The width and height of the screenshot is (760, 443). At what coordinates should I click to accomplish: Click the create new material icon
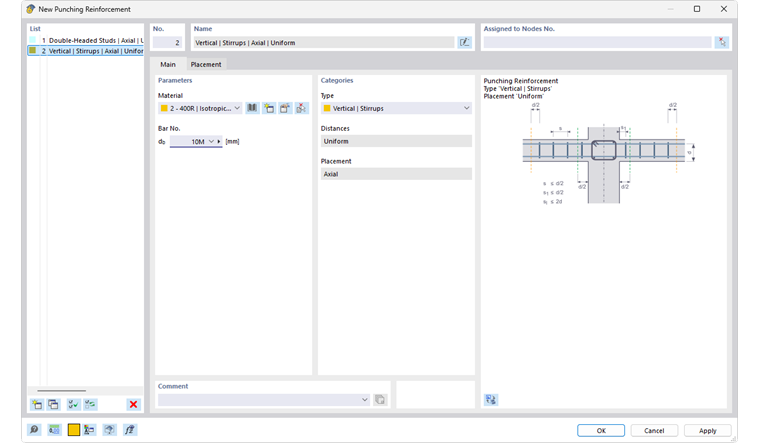(x=269, y=108)
